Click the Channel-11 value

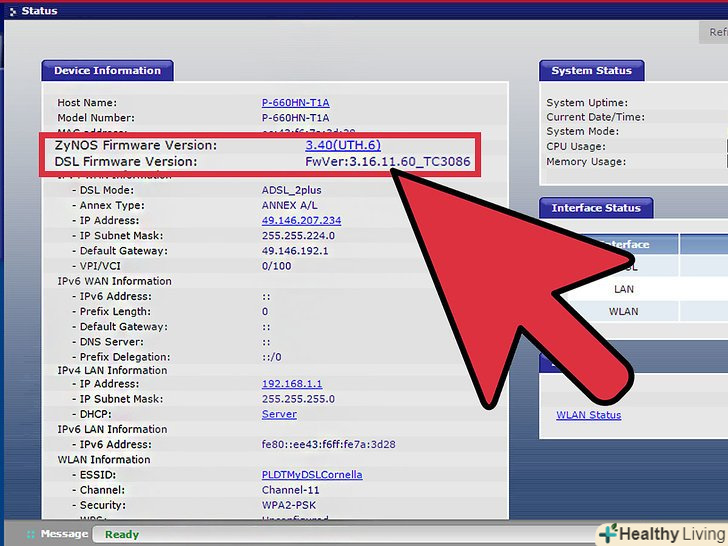point(290,490)
